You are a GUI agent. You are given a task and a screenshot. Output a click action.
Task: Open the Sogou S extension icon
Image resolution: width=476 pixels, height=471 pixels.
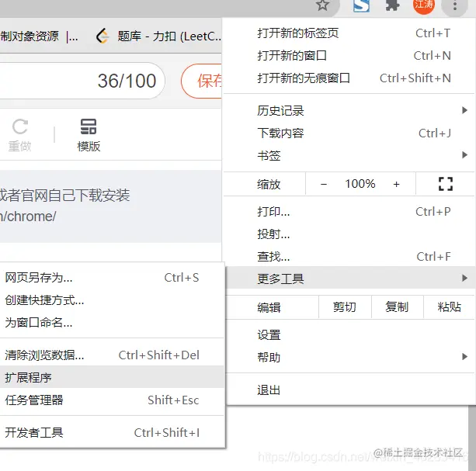tap(362, 5)
